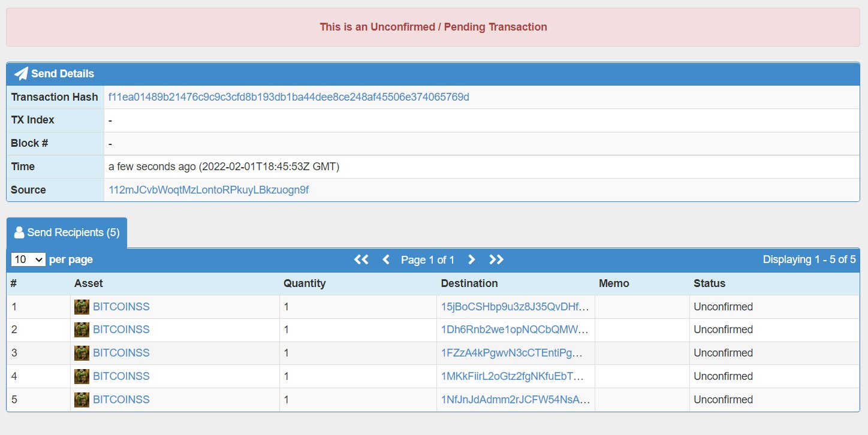Screen dimensions: 868x435
Task: Click the Page 1 of 1 indicator
Action: click(427, 260)
